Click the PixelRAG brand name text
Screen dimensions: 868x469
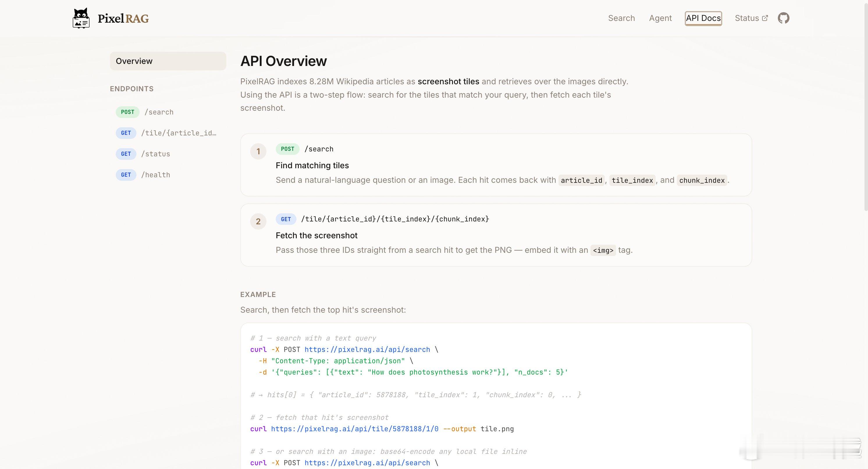click(x=123, y=19)
